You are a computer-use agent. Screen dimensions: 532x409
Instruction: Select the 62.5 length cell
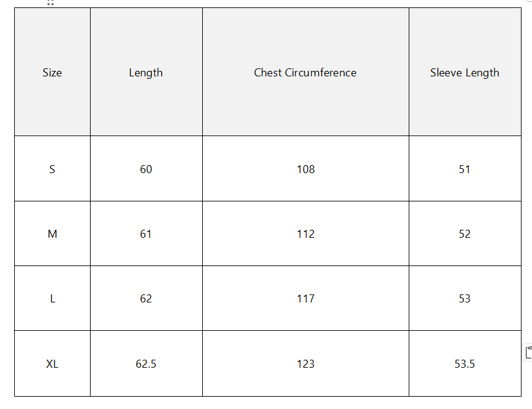pyautogui.click(x=146, y=364)
